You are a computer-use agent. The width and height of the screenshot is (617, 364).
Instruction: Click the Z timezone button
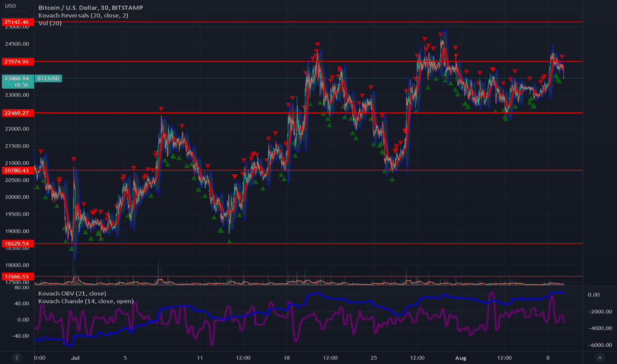click(17, 357)
